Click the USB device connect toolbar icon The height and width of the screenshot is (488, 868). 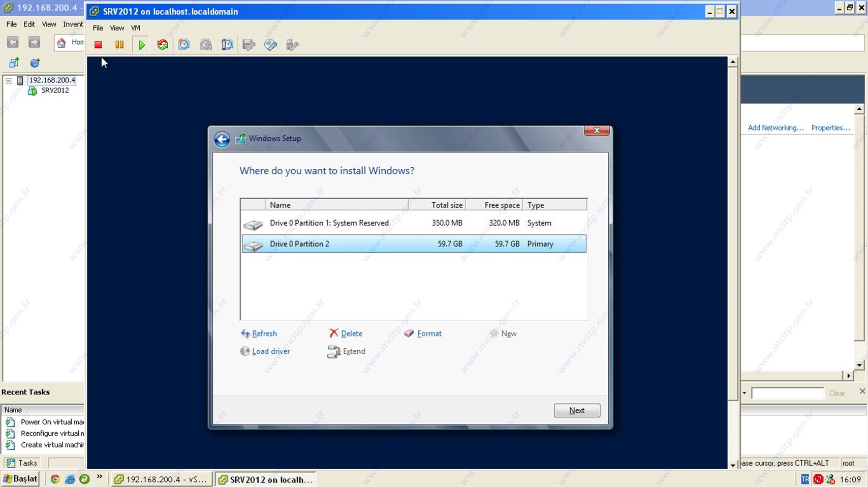pyautogui.click(x=292, y=45)
